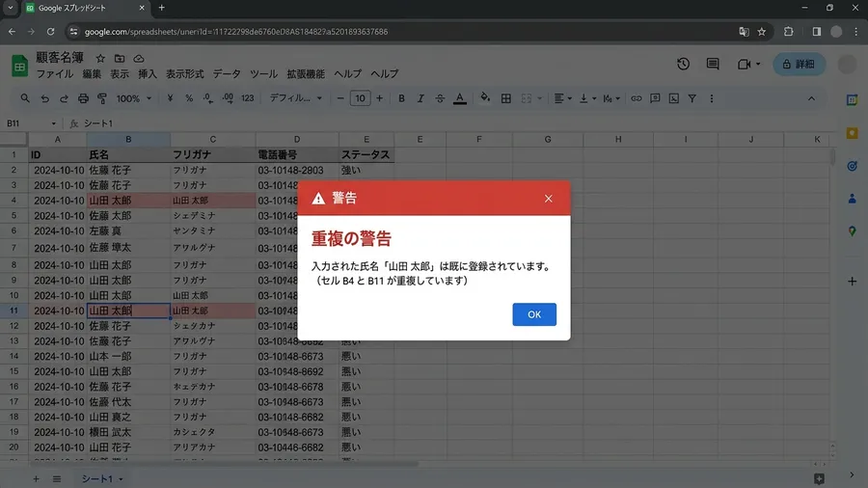
Task: Click the font size field showing 10
Action: click(x=360, y=98)
